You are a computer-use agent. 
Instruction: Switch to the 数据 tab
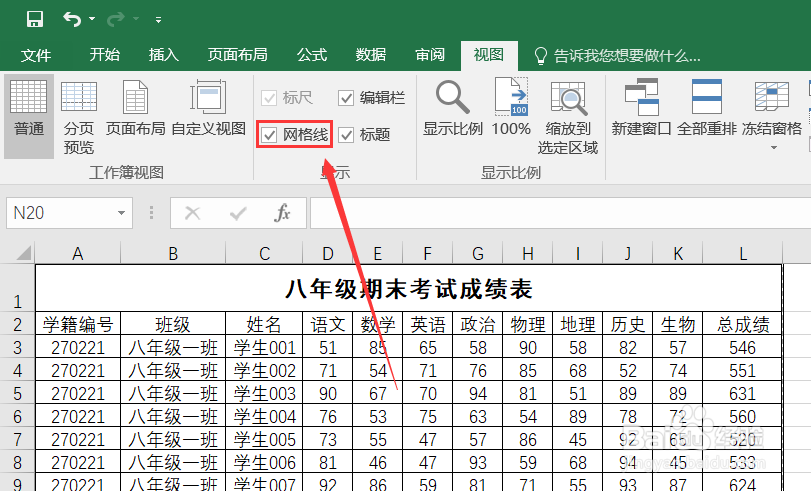(x=371, y=55)
